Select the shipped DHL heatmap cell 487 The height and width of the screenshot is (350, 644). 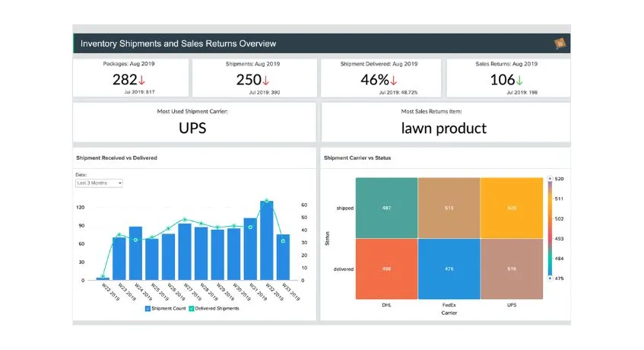[386, 208]
